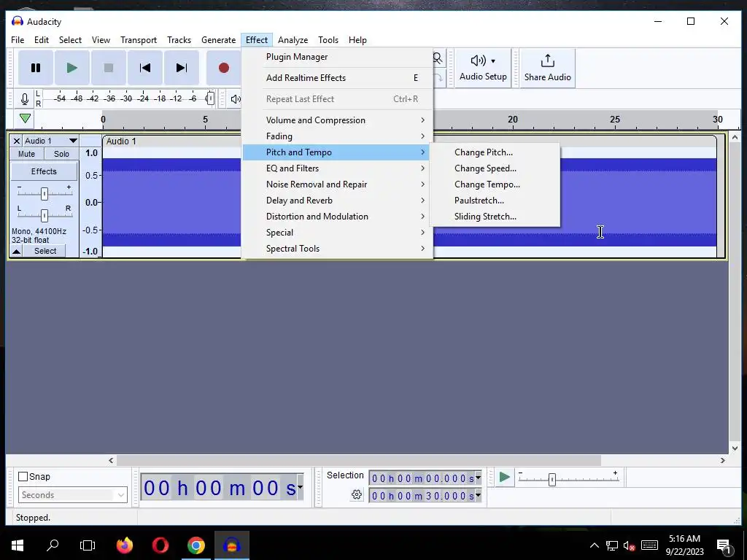Expand the Spectral Tools submenu
The height and width of the screenshot is (560, 747).
(x=337, y=249)
